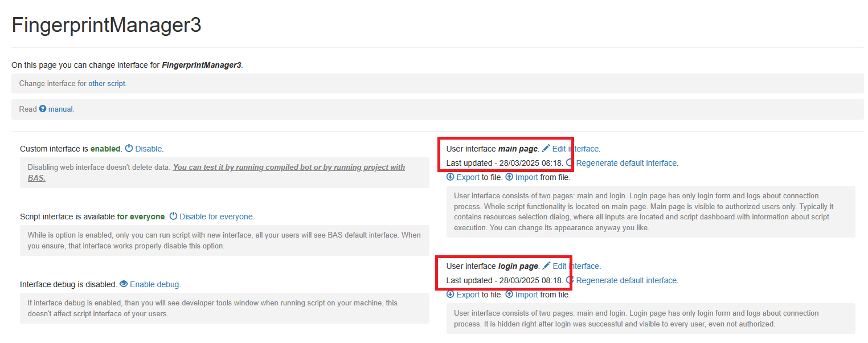
Task: Click the power icon next to Disable custom interface
Action: pyautogui.click(x=129, y=148)
